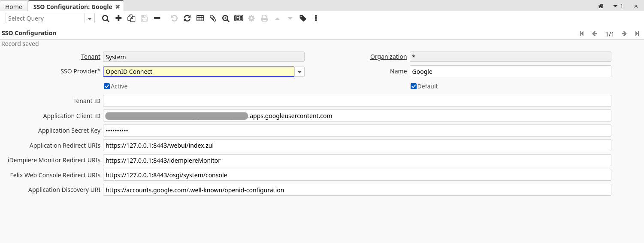Click the iDempiere Monitor Redirect URIs field

[x=357, y=161]
